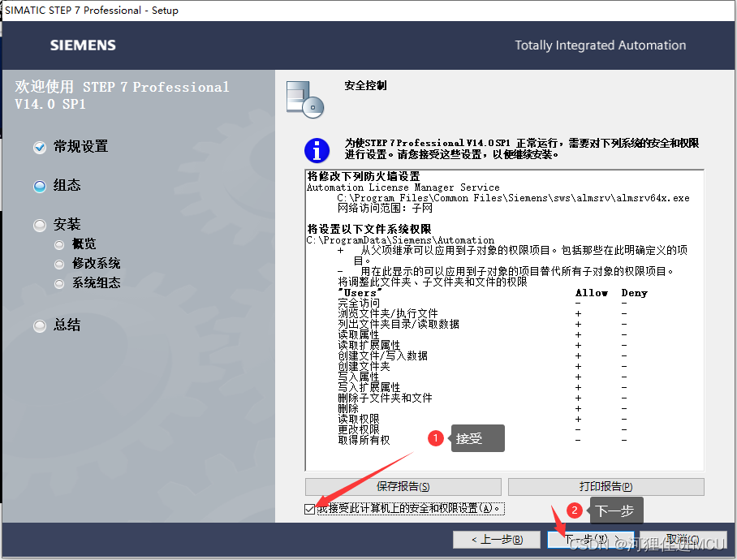Click the Deny column header
Image resolution: width=737 pixels, height=560 pixels.
pos(635,293)
